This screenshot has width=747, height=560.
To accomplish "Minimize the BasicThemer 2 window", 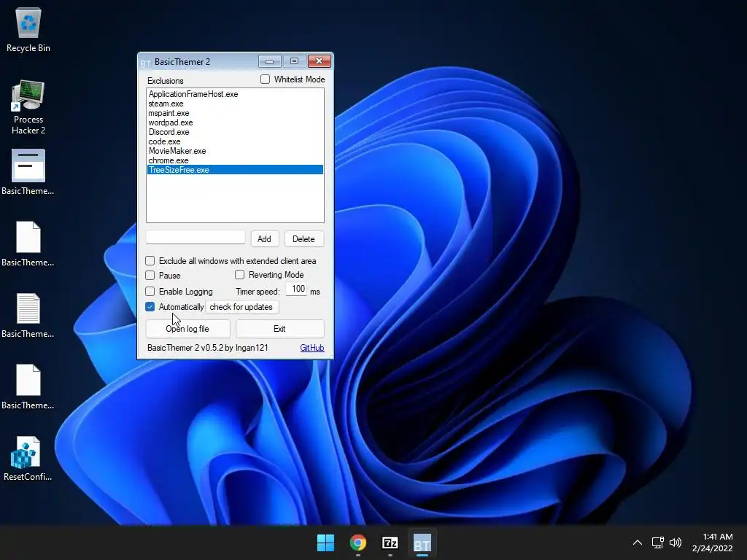I will click(x=270, y=61).
